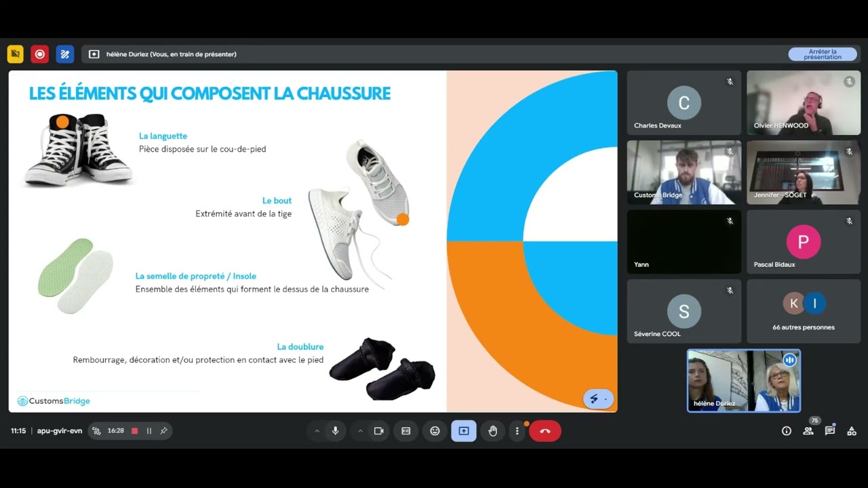Click the 16:28 recording timer
Image resolution: width=868 pixels, height=488 pixels.
(x=115, y=431)
